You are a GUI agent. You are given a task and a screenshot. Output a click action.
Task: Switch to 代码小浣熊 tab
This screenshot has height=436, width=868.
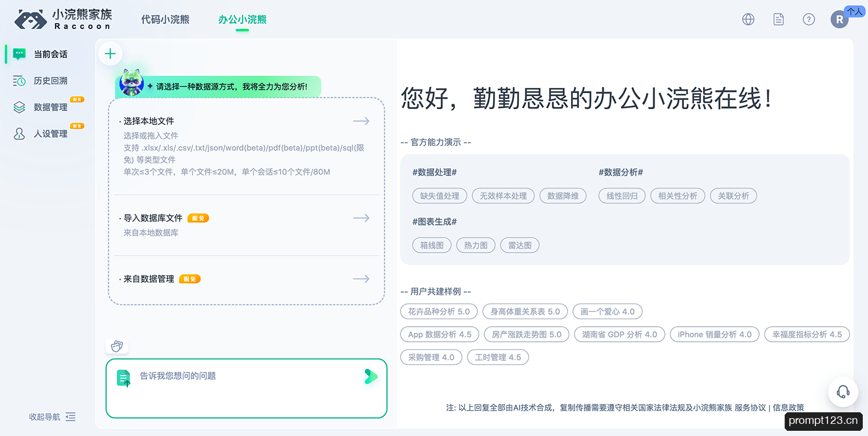165,19
